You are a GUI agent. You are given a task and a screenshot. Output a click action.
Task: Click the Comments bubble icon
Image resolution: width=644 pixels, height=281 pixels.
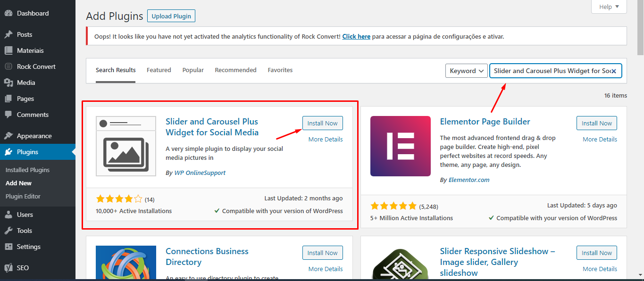[8, 115]
